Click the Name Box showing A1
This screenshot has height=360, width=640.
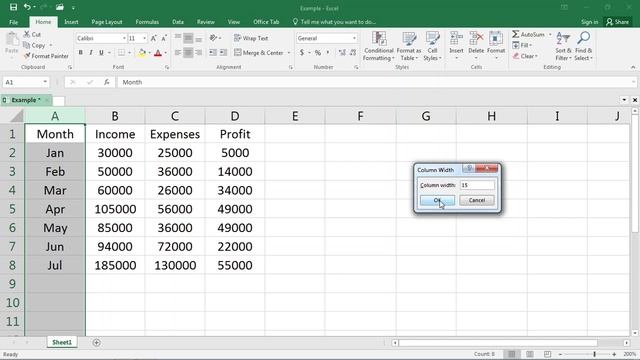coord(26,82)
